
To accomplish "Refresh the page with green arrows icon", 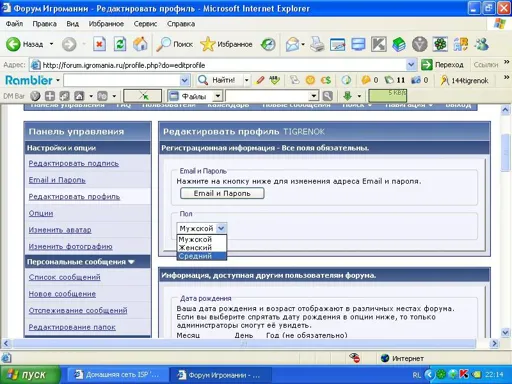I will click(120, 44).
